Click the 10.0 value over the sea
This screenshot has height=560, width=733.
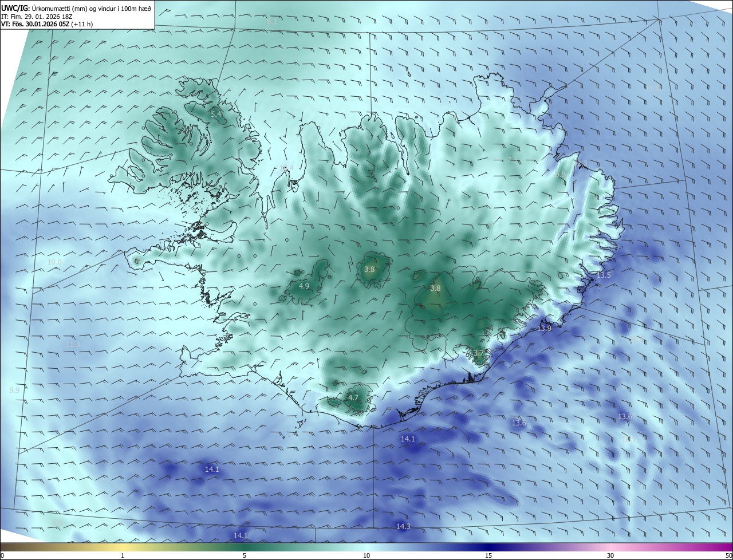pyautogui.click(x=54, y=262)
